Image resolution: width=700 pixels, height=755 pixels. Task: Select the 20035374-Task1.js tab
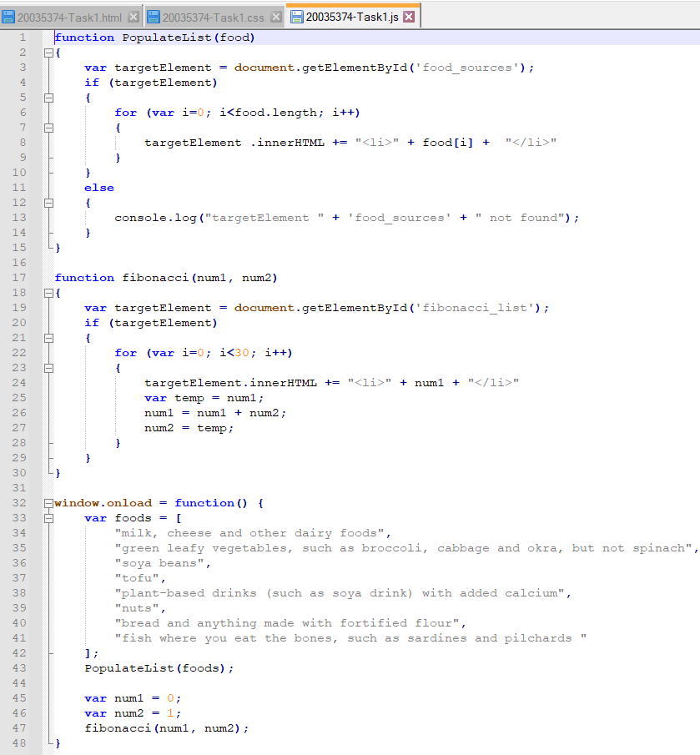pyautogui.click(x=352, y=17)
